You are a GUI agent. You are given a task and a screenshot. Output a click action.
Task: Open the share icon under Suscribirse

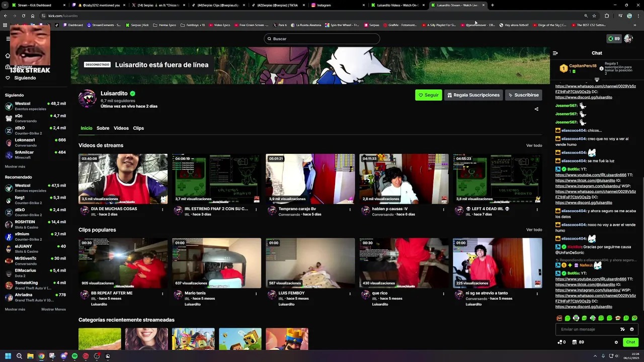click(536, 109)
